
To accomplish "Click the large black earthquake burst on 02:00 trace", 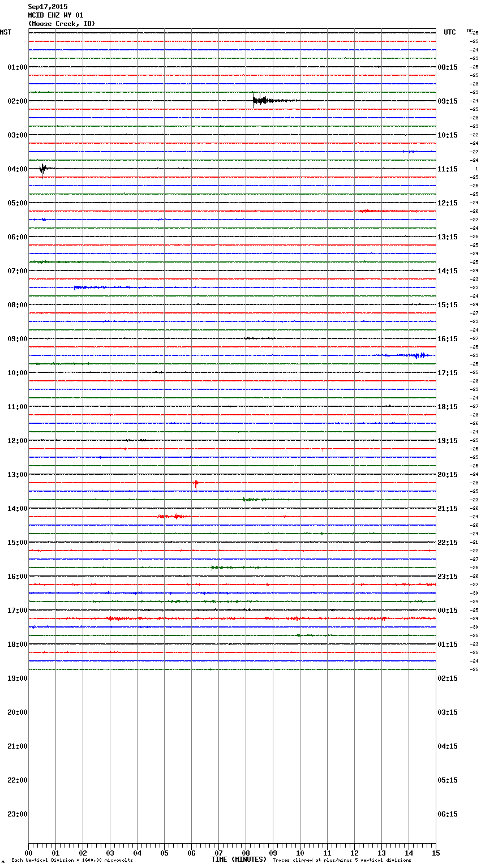I will (260, 101).
